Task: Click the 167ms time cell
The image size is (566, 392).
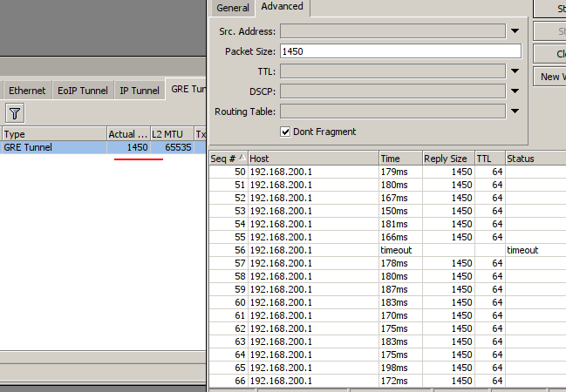Action: (400, 198)
